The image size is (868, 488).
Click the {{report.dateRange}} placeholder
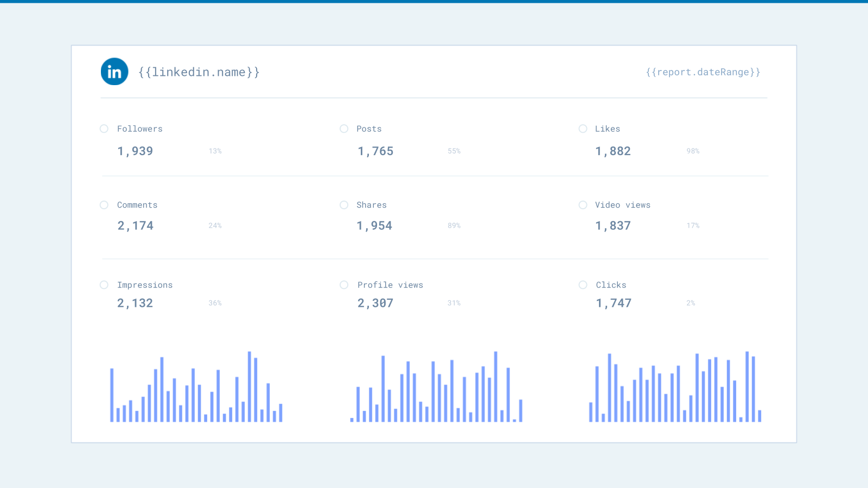pos(703,72)
